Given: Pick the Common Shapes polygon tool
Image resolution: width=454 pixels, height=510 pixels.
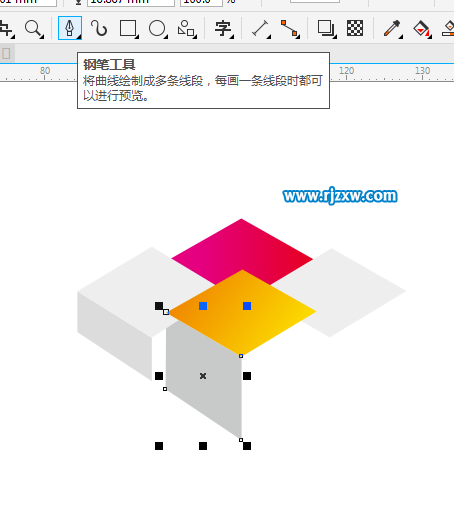Looking at the screenshot, I should tap(186, 28).
